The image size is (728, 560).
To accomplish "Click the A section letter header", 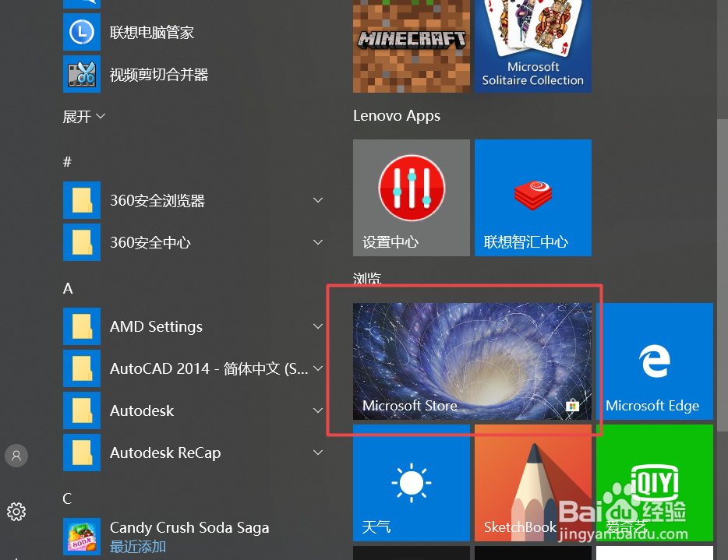I will point(68,288).
